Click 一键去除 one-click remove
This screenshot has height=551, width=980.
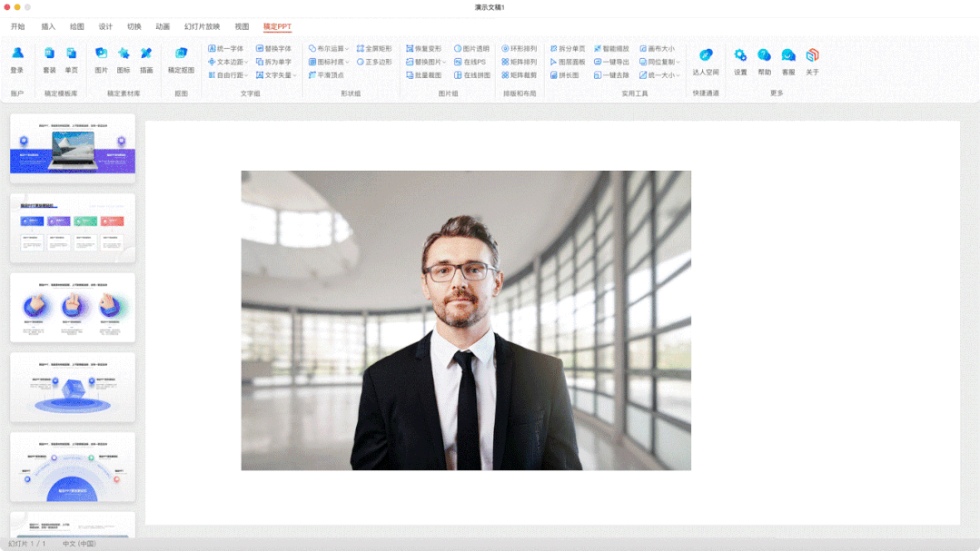[612, 75]
